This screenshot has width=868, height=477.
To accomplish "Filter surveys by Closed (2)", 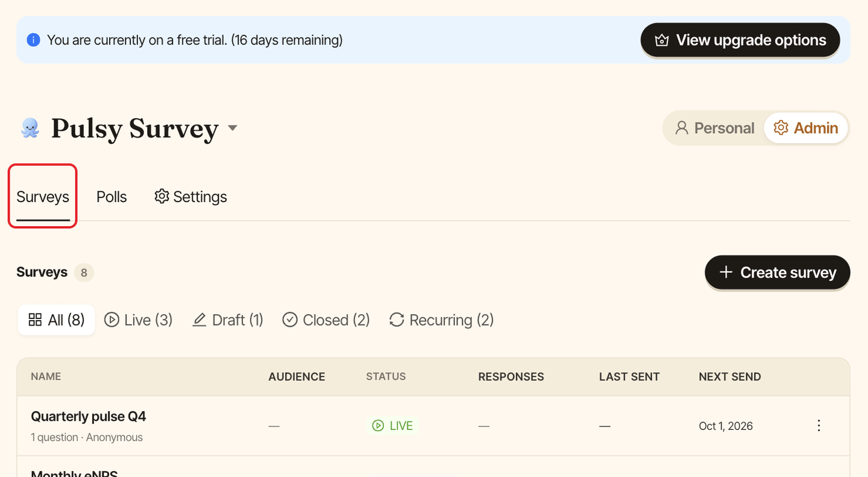I will click(x=326, y=320).
